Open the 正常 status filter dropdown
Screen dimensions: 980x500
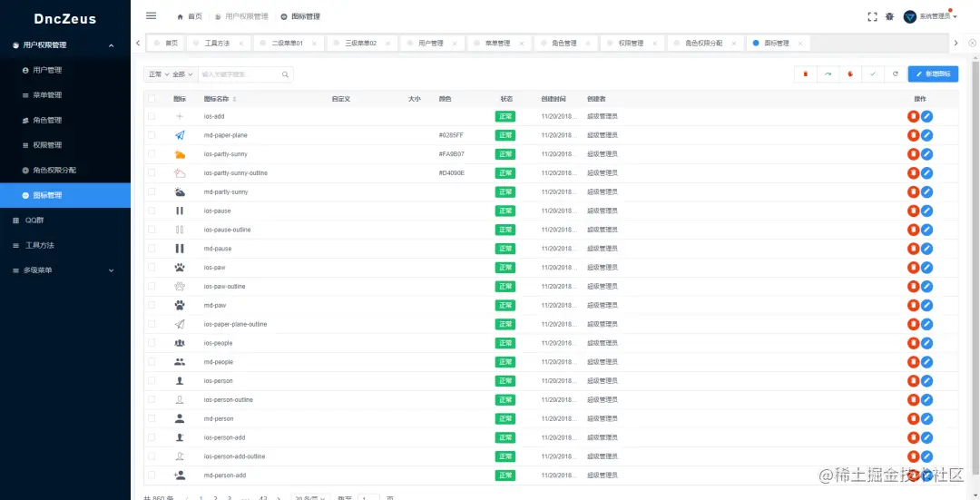[x=158, y=74]
